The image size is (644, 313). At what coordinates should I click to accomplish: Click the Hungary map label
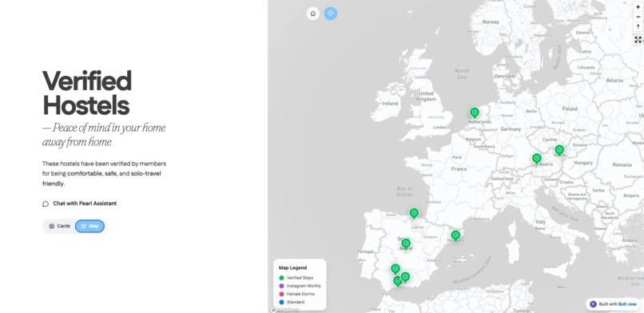click(x=583, y=163)
